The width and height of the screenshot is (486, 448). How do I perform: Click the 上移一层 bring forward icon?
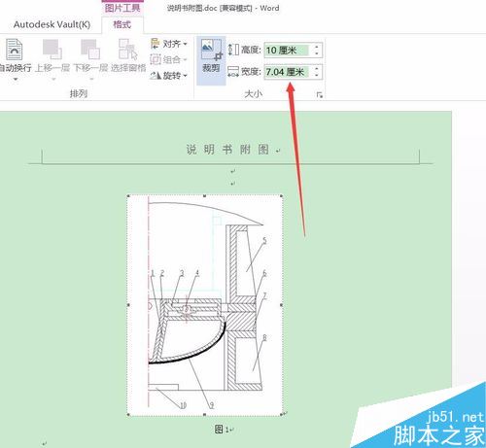pyautogui.click(x=52, y=50)
